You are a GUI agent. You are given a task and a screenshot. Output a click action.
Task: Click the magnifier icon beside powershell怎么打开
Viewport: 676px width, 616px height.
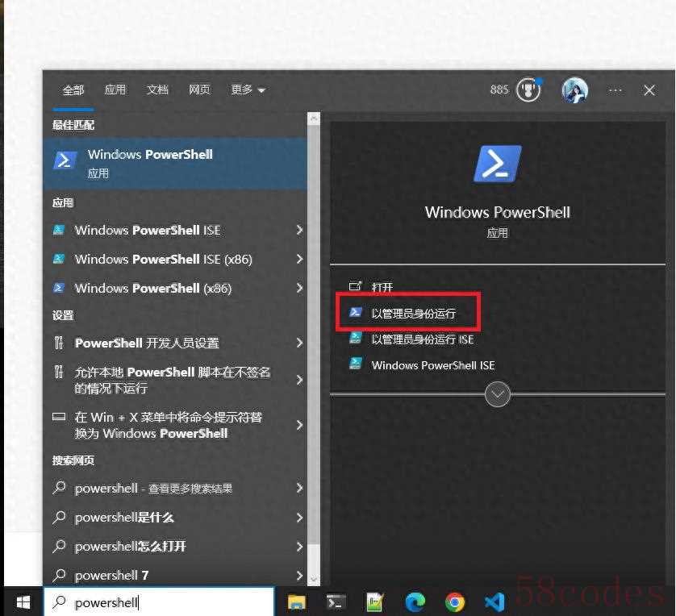point(59,546)
